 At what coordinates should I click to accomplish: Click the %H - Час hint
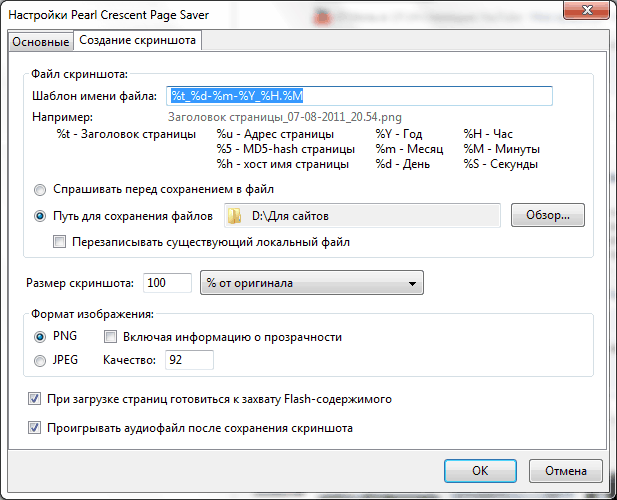[x=488, y=134]
